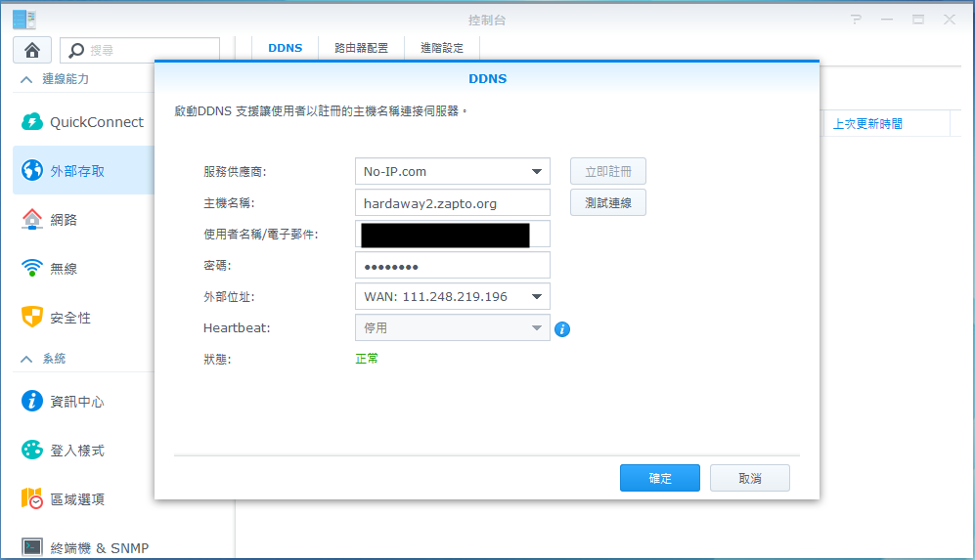Click the 控制台 window title
Image resolution: width=975 pixels, height=560 pixels.
(487, 20)
